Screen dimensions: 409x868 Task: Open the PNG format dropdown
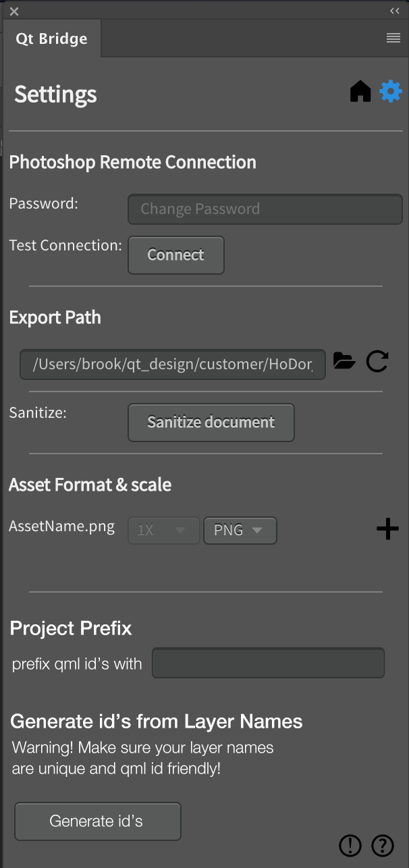click(240, 531)
